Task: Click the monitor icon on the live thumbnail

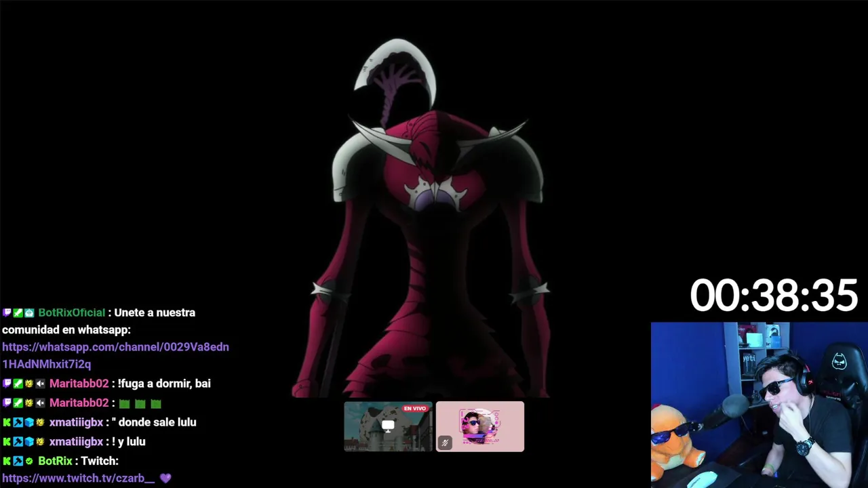Action: click(x=388, y=426)
